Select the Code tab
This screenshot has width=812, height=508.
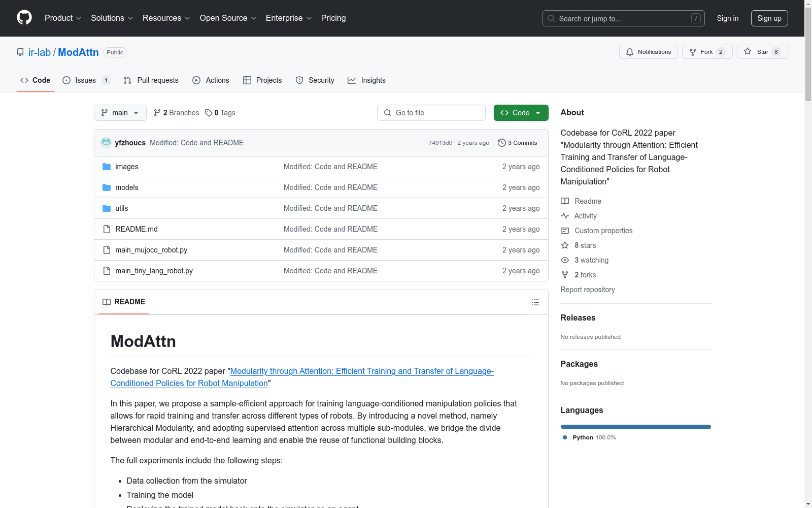click(x=36, y=80)
